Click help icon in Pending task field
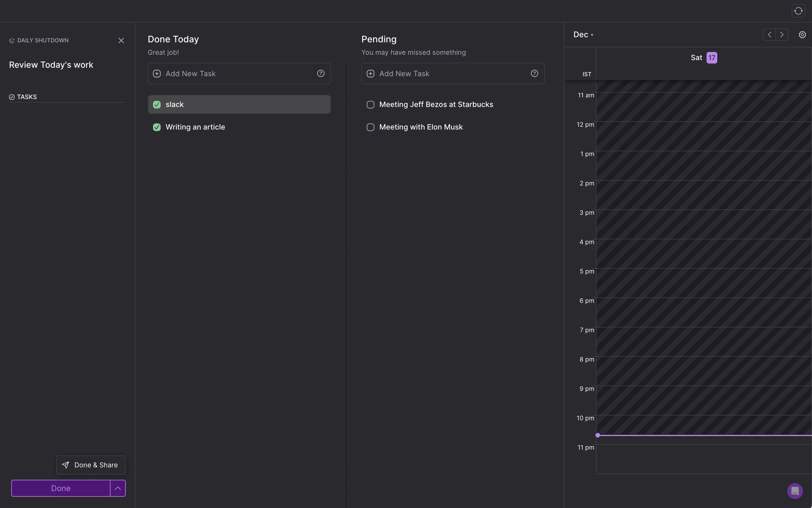812x508 pixels. tap(535, 73)
